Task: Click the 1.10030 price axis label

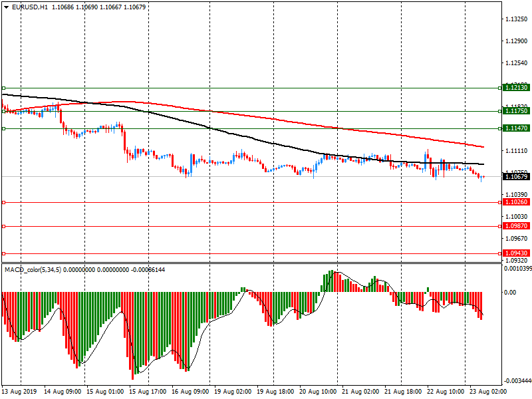Action: (517, 217)
